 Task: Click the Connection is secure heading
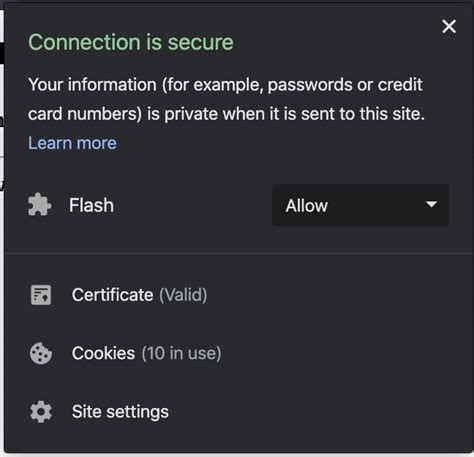131,42
